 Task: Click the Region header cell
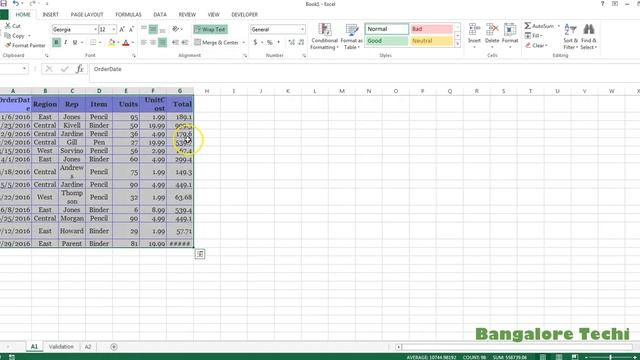click(45, 104)
